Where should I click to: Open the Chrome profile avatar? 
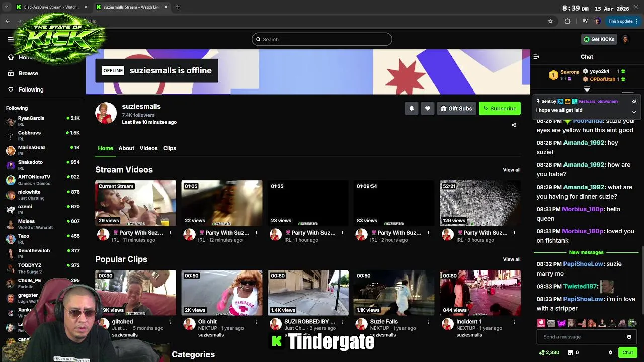coord(597,21)
